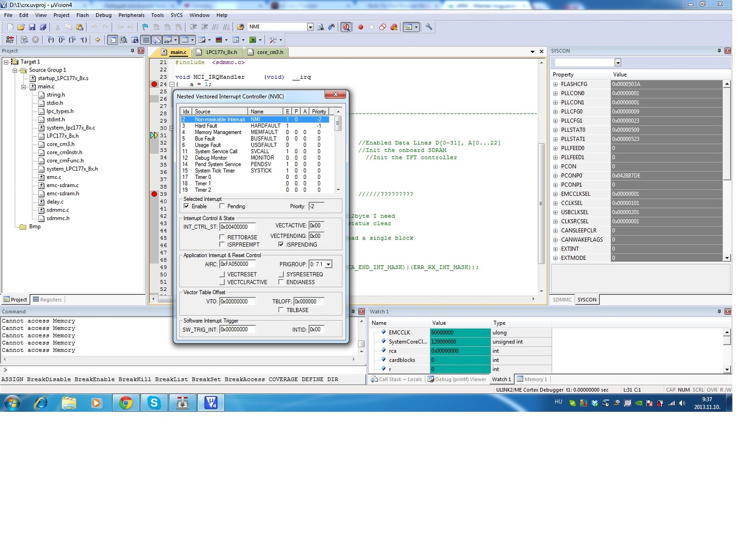The width and height of the screenshot is (747, 560).
Task: Click the Disable All Breakpoints icon
Action: point(383,27)
